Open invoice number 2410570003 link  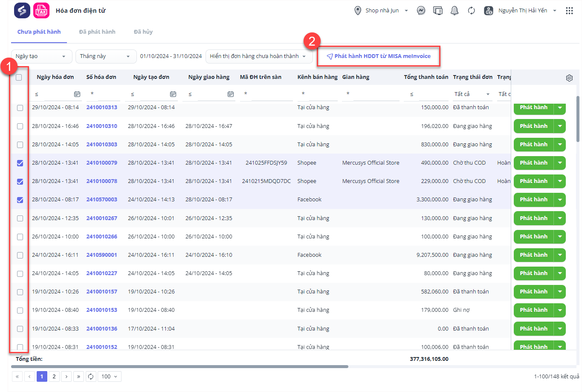coord(101,200)
